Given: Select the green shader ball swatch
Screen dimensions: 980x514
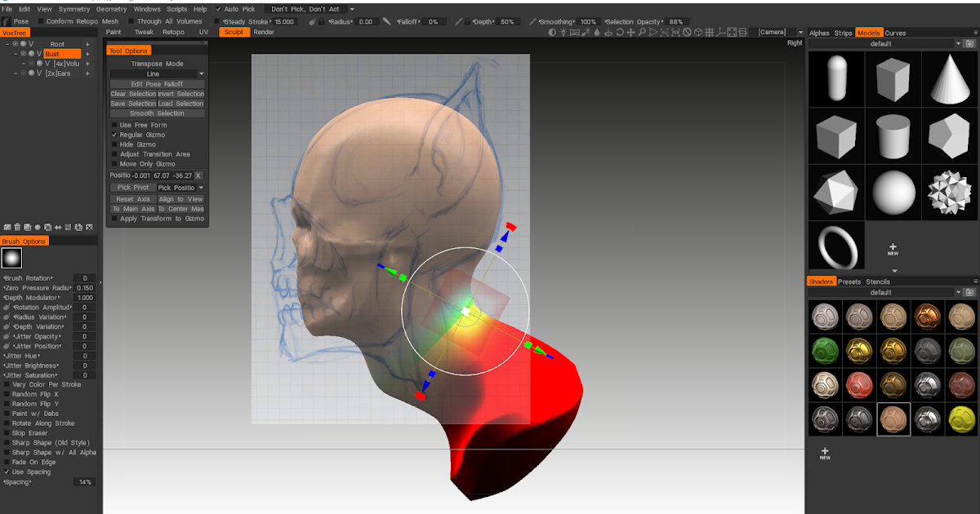Looking at the screenshot, I should (x=825, y=351).
